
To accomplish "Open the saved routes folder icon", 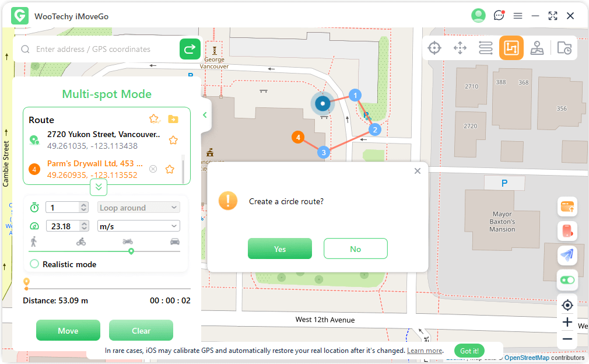I will click(x=173, y=119).
